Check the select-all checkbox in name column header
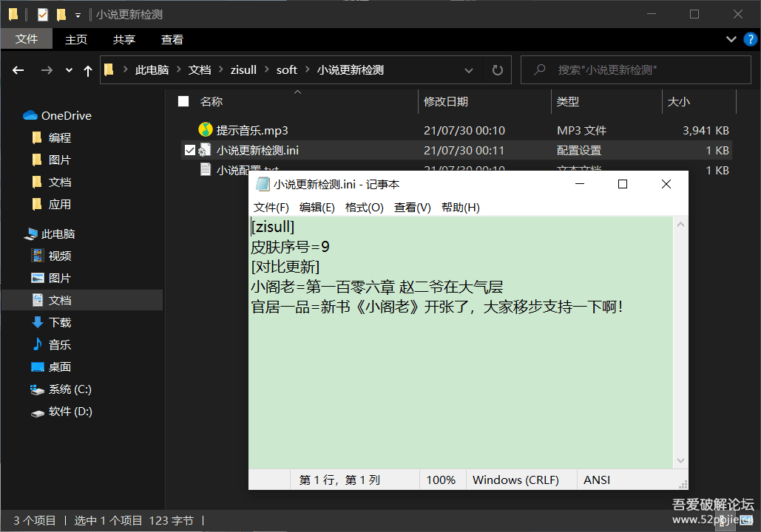 183,101
